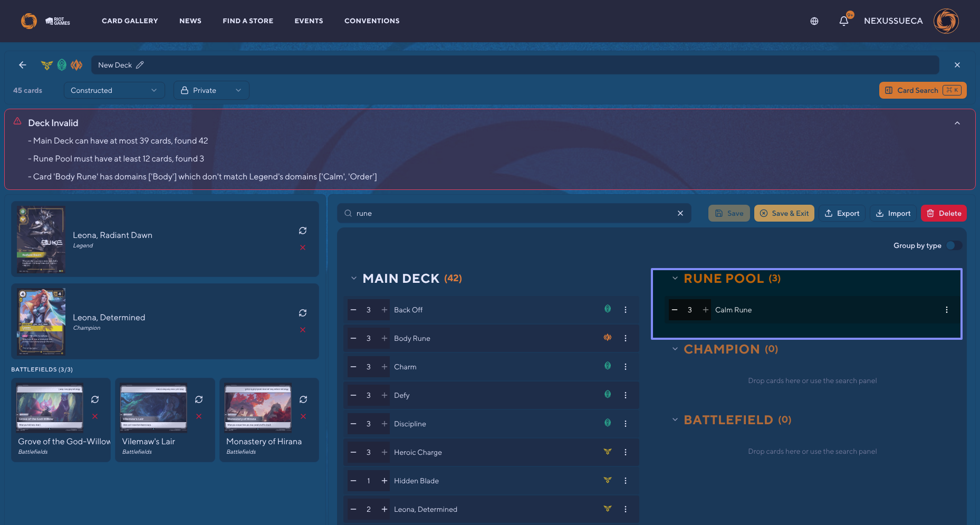Open the NEXUSSUECA profile avatar
Screen dimensions: 980x525
tap(946, 21)
